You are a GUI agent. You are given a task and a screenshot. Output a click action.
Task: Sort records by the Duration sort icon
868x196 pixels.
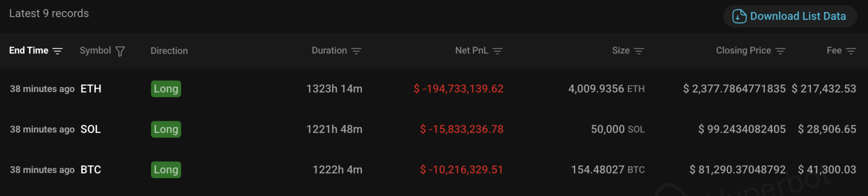(356, 51)
